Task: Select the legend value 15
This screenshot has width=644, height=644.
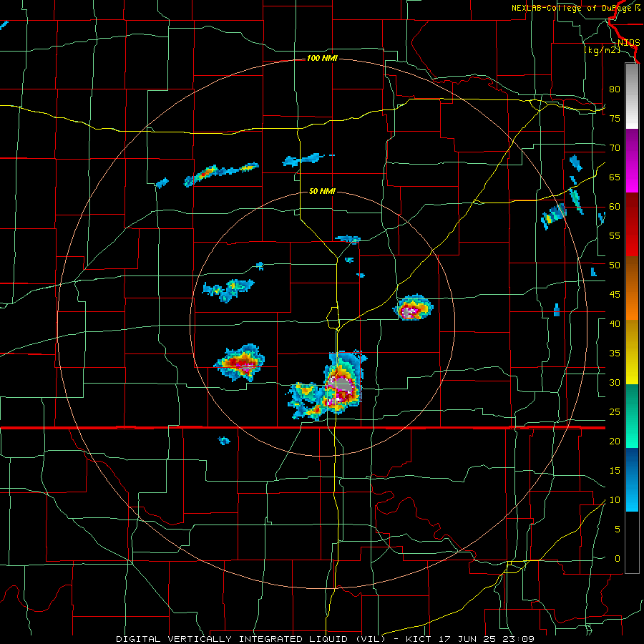Action: coord(615,470)
